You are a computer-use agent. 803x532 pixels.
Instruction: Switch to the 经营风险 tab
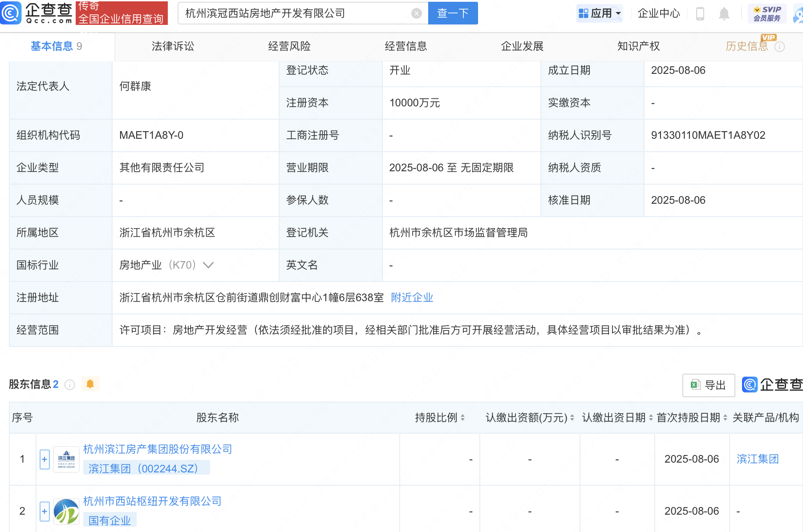click(289, 46)
